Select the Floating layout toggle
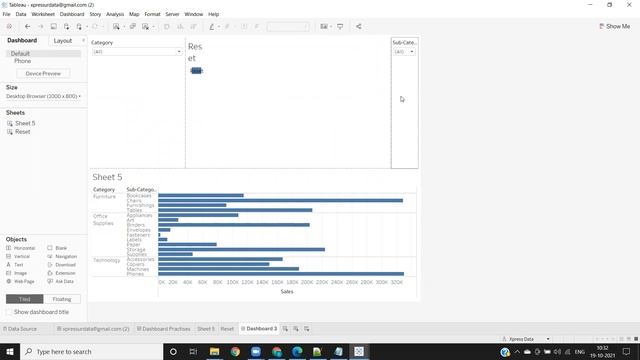This screenshot has width=640, height=360. point(62,299)
